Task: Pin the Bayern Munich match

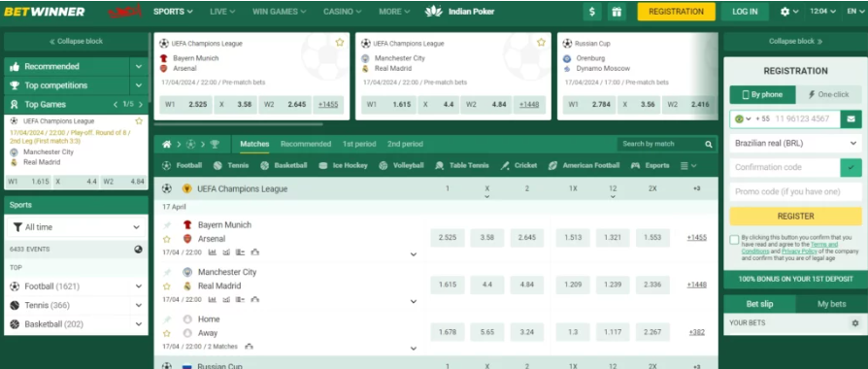Action: tap(167, 225)
